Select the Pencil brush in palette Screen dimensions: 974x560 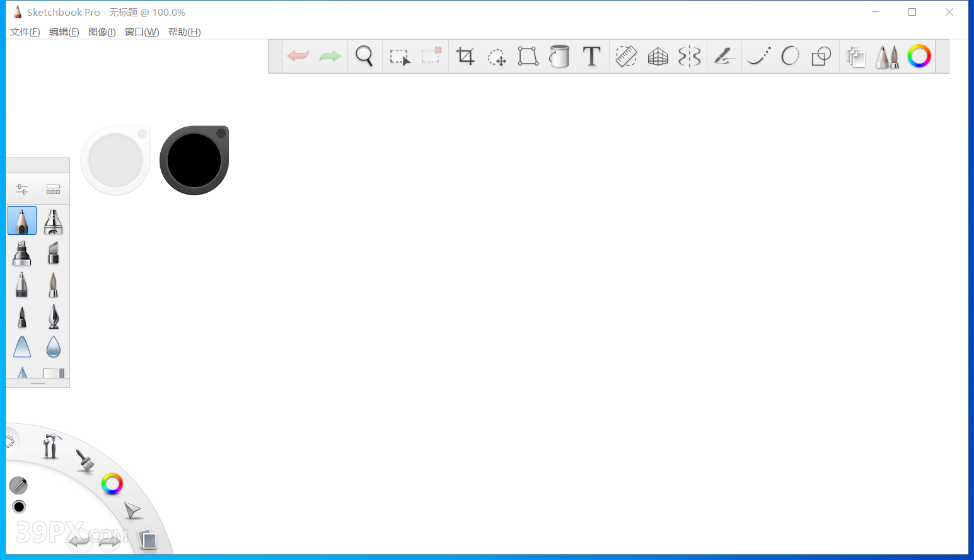click(x=22, y=220)
